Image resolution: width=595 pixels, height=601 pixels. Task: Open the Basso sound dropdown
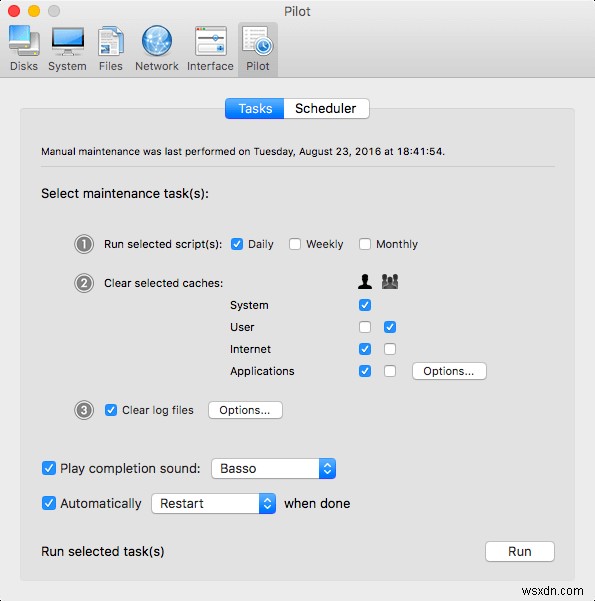tap(273, 468)
